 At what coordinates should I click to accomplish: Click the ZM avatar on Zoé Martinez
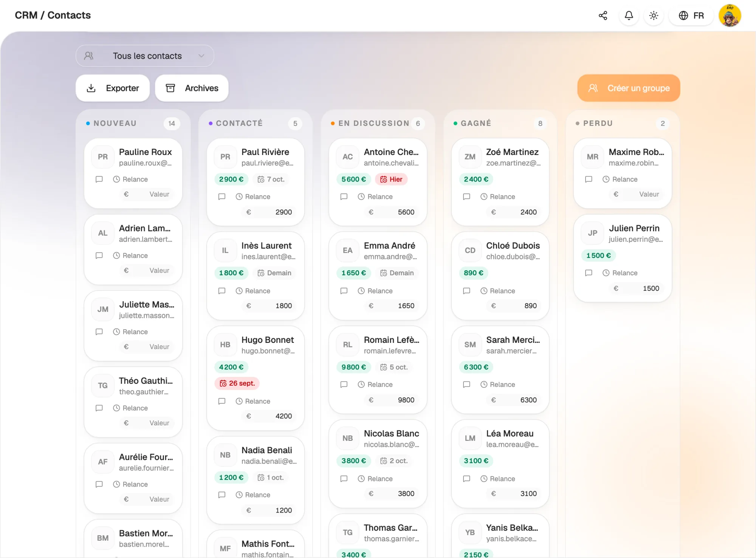point(470,157)
